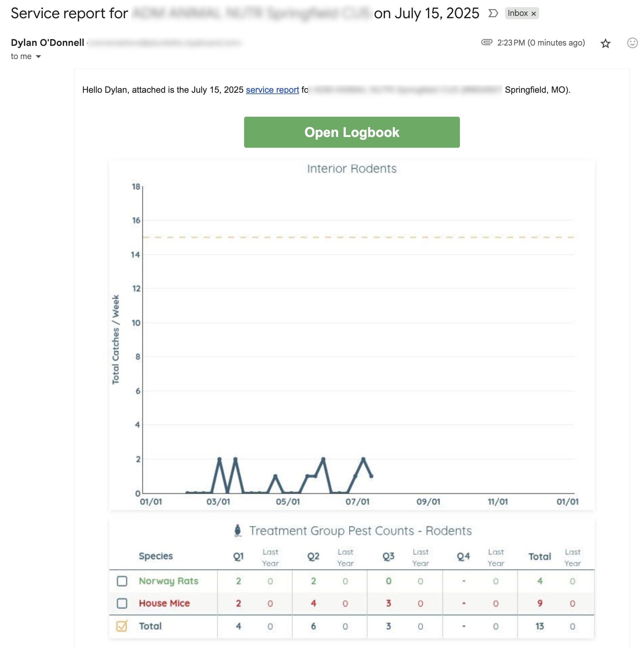Uncheck the Total row checkbox
The height and width of the screenshot is (647, 644).
(x=122, y=626)
